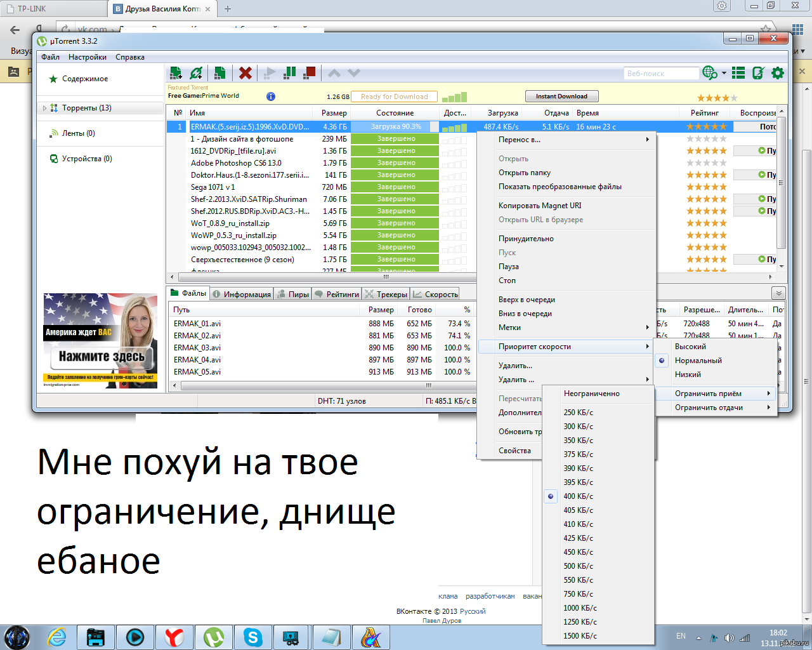
Task: Click the Pause torrent toolbar icon
Action: [x=290, y=73]
